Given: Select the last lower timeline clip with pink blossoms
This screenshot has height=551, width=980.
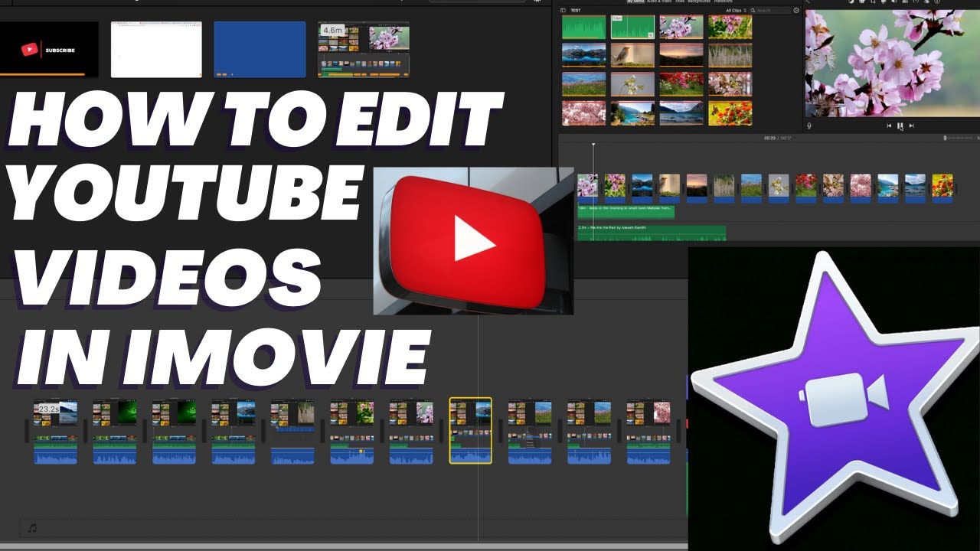Looking at the screenshot, I should (648, 432).
